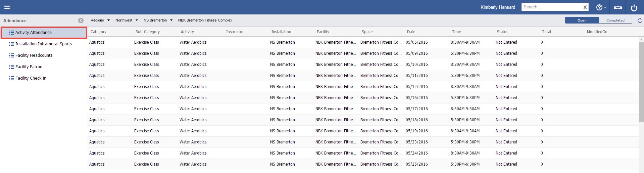Click the link chain icon in header
Viewport: 644px width, 173px height.
coord(618,7)
